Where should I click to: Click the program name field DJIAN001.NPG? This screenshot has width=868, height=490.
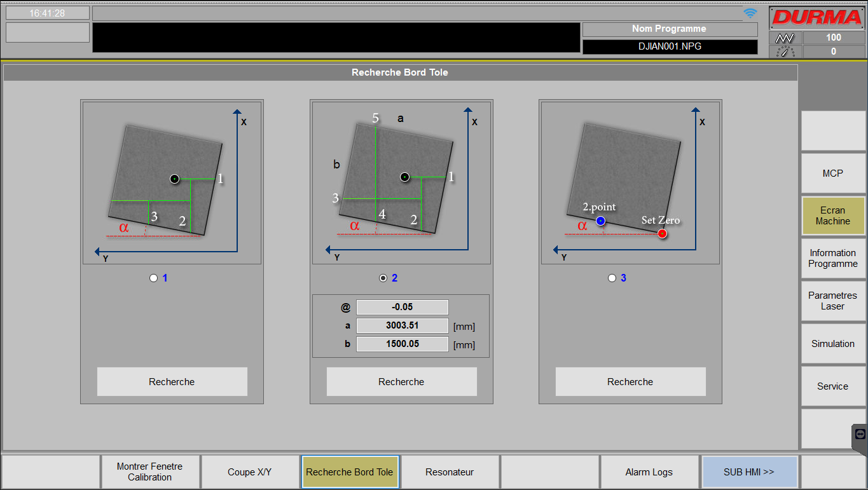pos(670,46)
